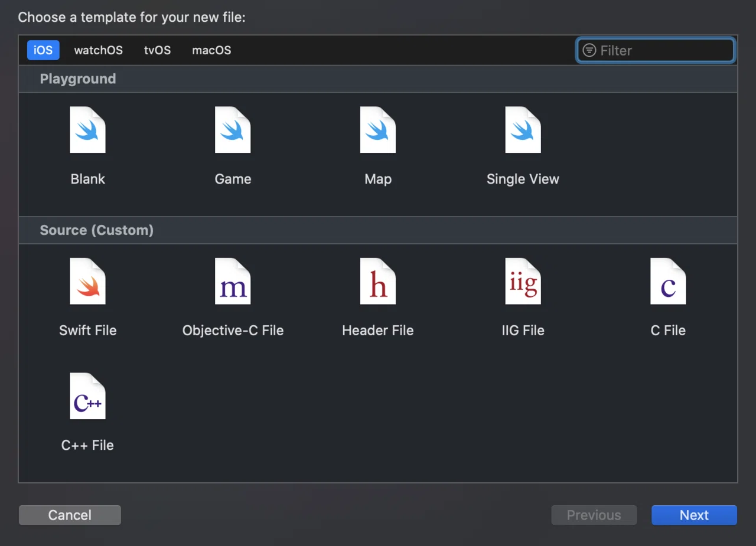Image resolution: width=756 pixels, height=546 pixels.
Task: Click the "Blank" template label
Action: (88, 179)
